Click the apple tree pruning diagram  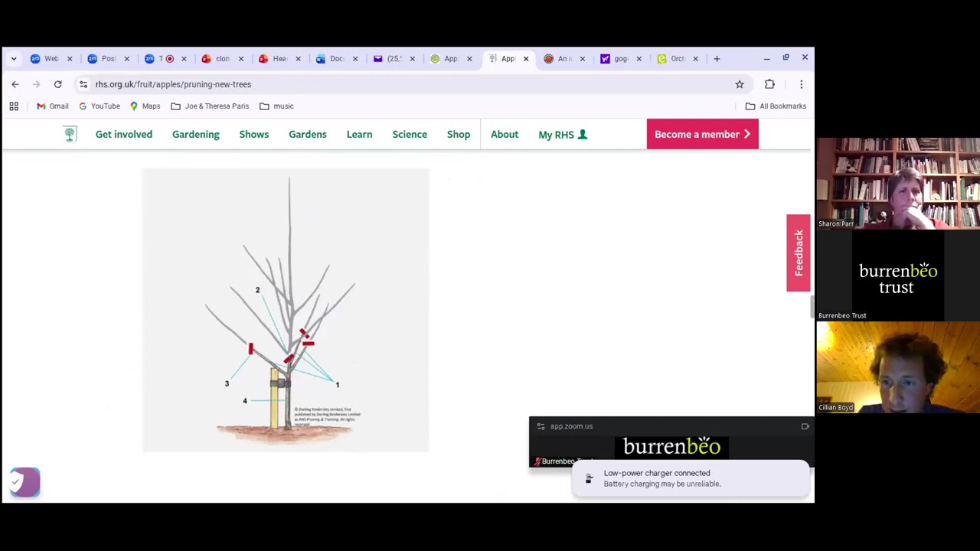[286, 310]
